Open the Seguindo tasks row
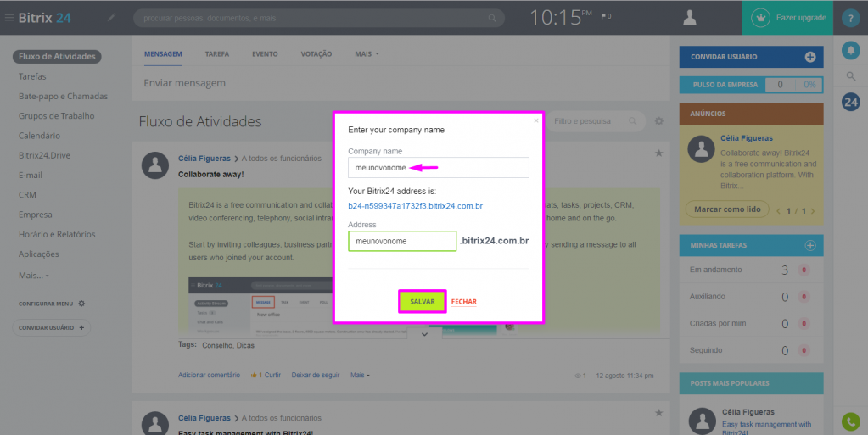Viewport: 868px width, 435px height. [751, 350]
